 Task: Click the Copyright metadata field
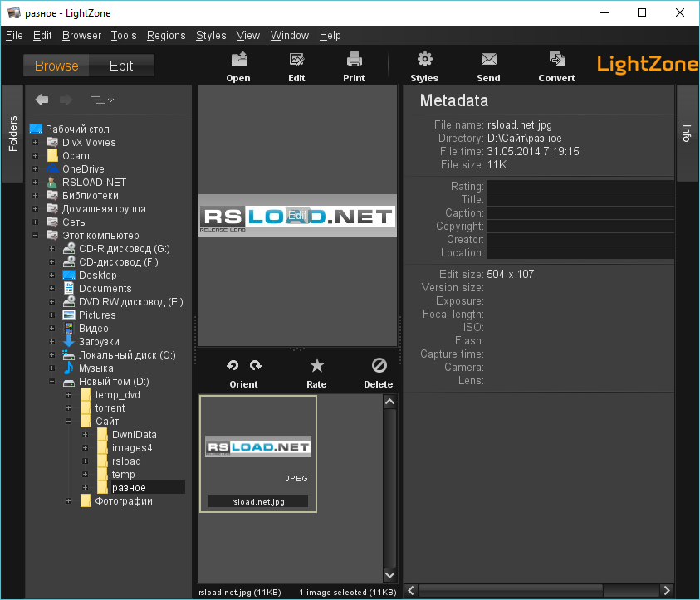tap(580, 227)
